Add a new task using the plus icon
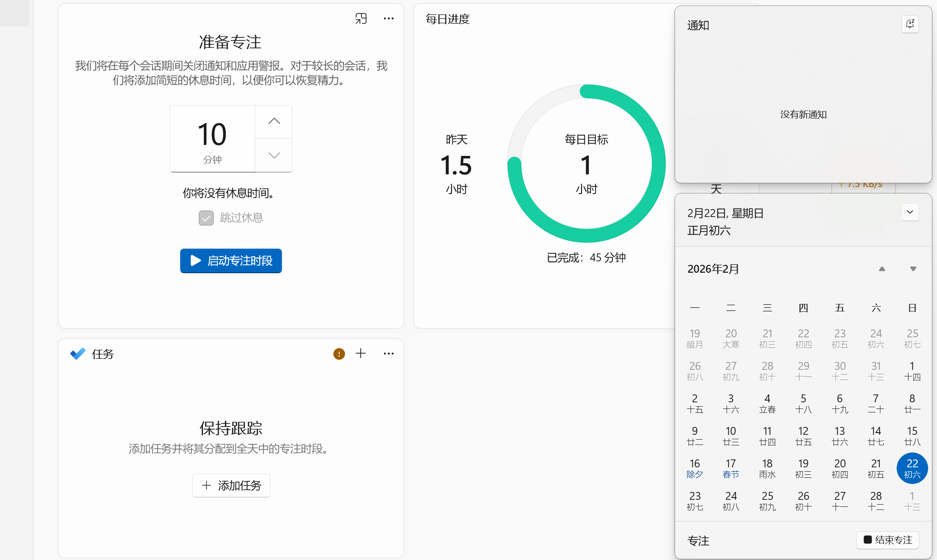The height and width of the screenshot is (560, 937). pyautogui.click(x=361, y=354)
